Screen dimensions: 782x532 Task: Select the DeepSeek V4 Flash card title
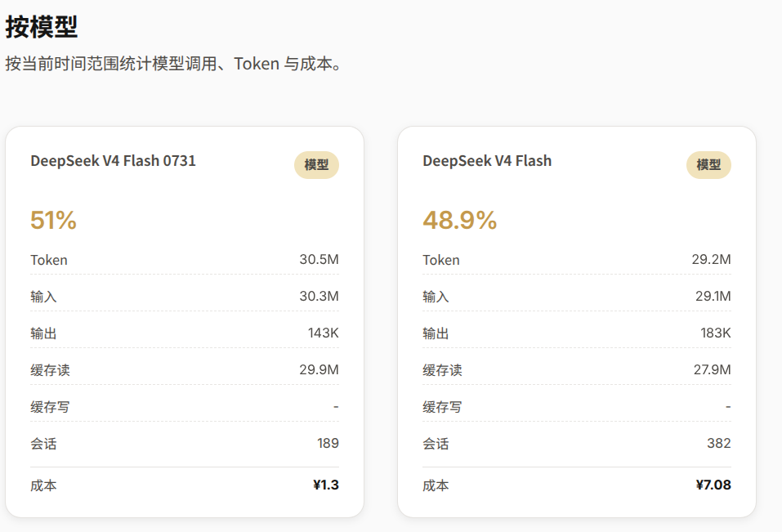pyautogui.click(x=487, y=161)
